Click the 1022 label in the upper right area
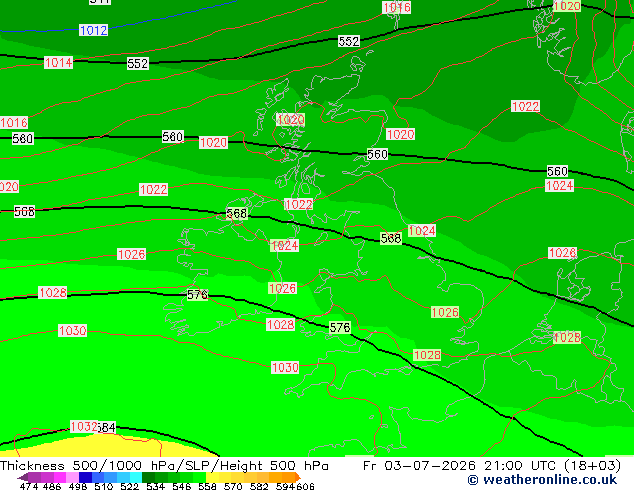634x490 pixels. (x=525, y=106)
